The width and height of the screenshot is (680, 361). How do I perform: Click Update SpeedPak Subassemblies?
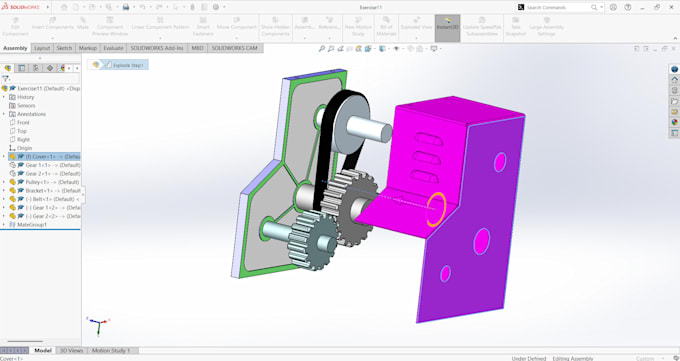pos(482,27)
